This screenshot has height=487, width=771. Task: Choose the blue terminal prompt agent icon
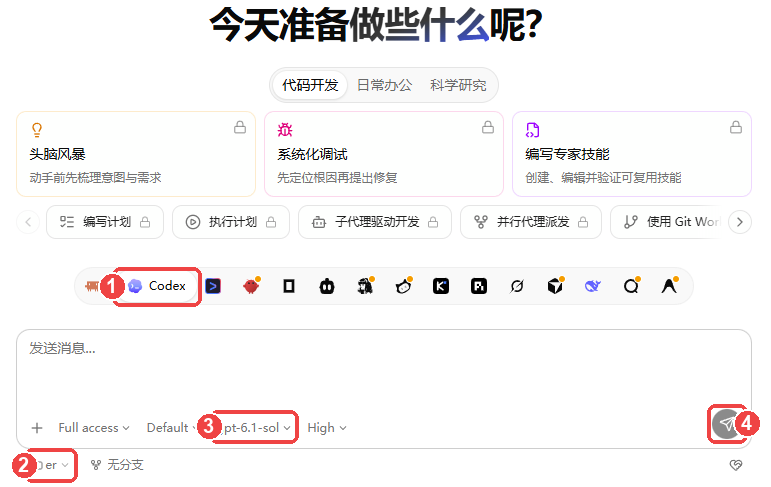[213, 286]
